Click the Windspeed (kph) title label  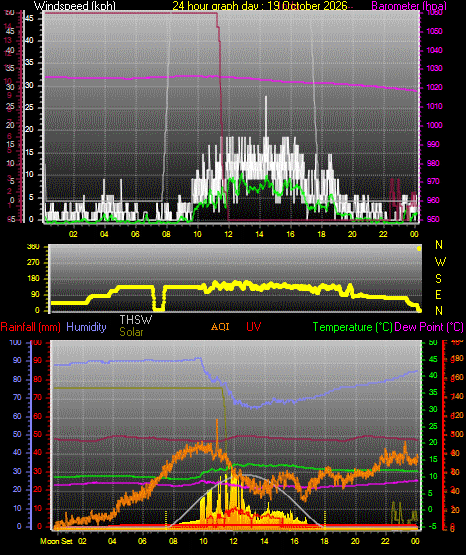coord(75,6)
